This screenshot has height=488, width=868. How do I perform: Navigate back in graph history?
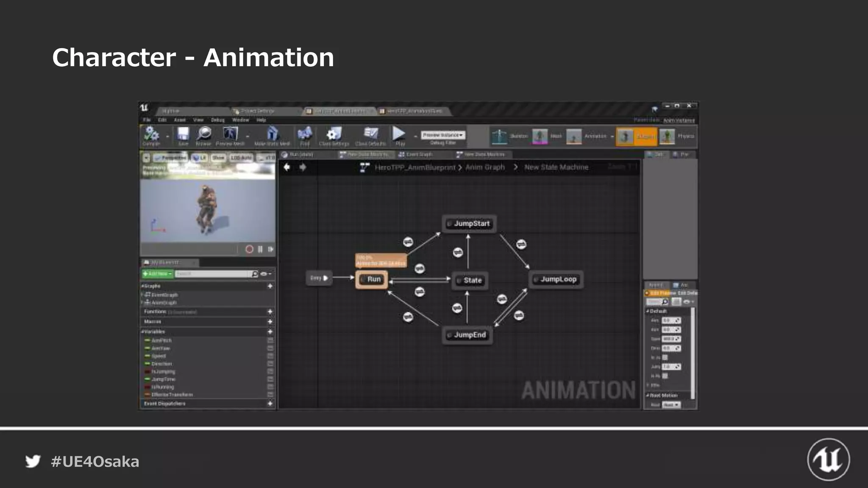(287, 167)
